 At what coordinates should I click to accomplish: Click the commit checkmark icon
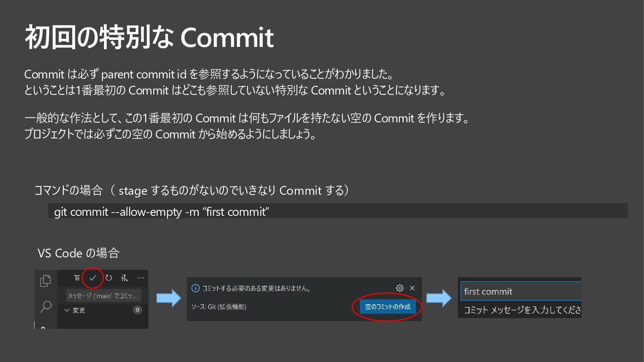[x=93, y=278]
